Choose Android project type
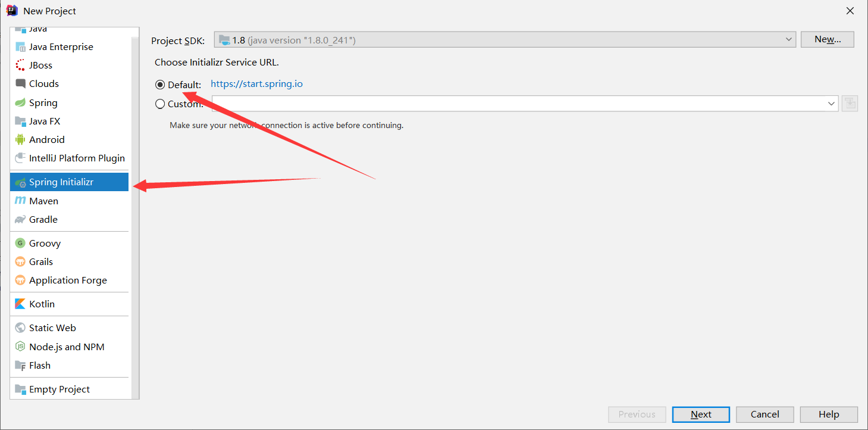This screenshot has width=868, height=430. pos(69,139)
